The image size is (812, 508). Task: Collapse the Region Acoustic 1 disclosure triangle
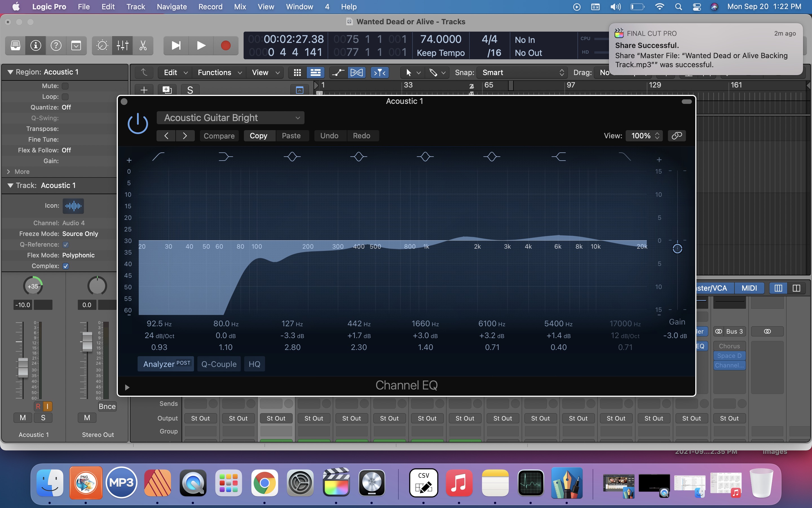click(x=10, y=72)
